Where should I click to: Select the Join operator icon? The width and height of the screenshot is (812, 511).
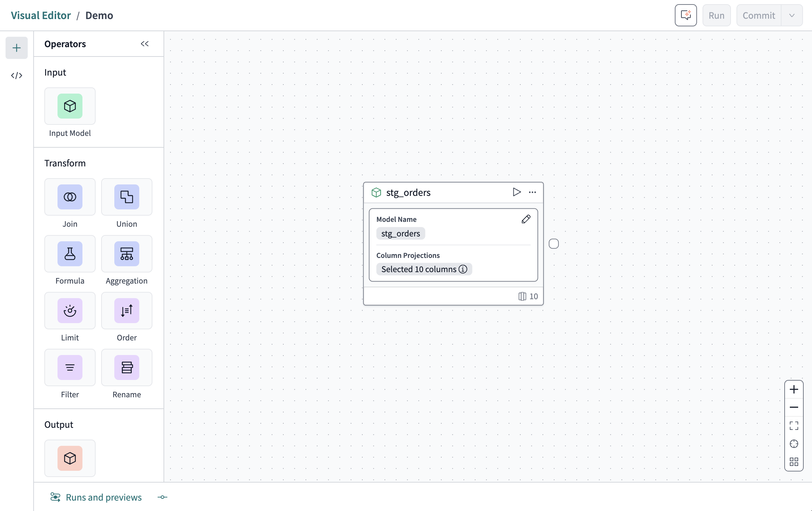pos(70,197)
